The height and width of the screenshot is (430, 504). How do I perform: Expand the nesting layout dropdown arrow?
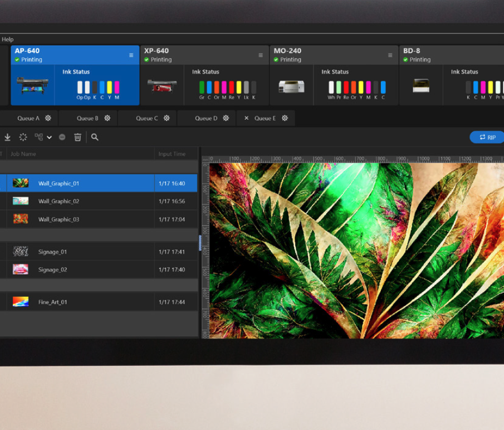pyautogui.click(x=49, y=138)
